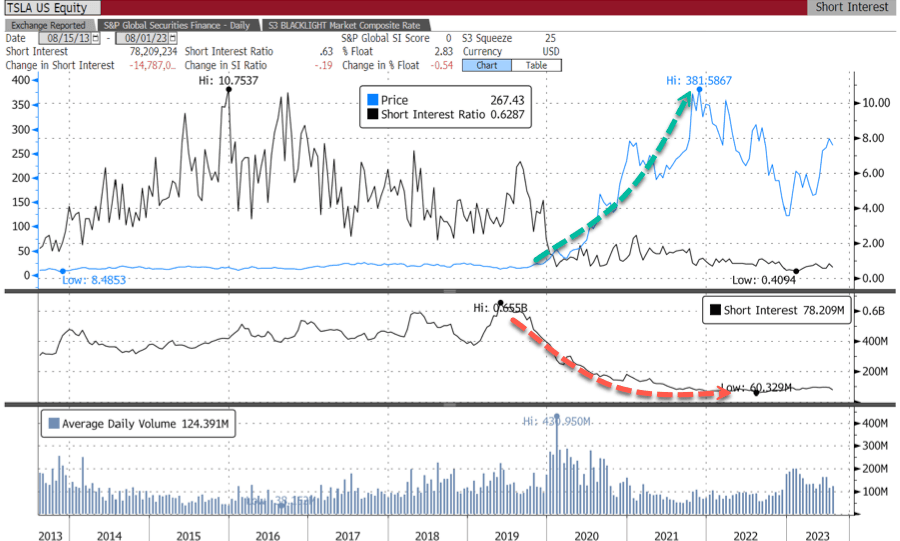Click the price high marker at 381.5867
This screenshot has height=541, width=900.
pos(699,90)
